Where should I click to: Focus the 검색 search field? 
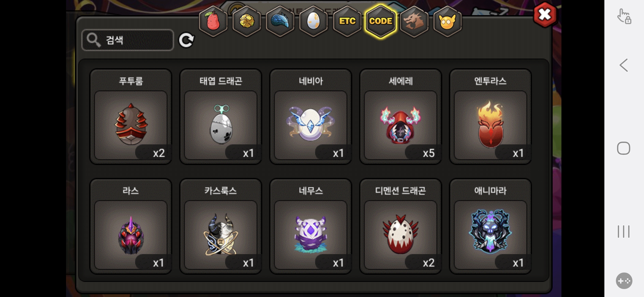click(128, 40)
